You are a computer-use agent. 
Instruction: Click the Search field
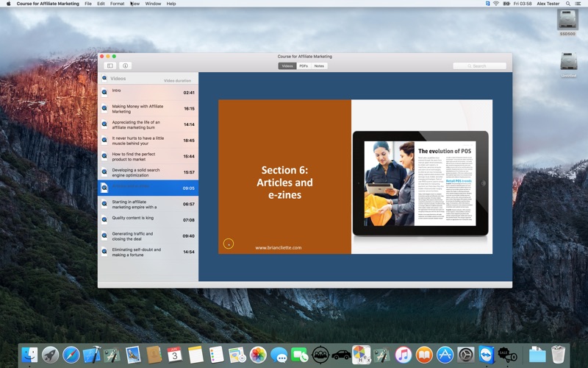[480, 66]
